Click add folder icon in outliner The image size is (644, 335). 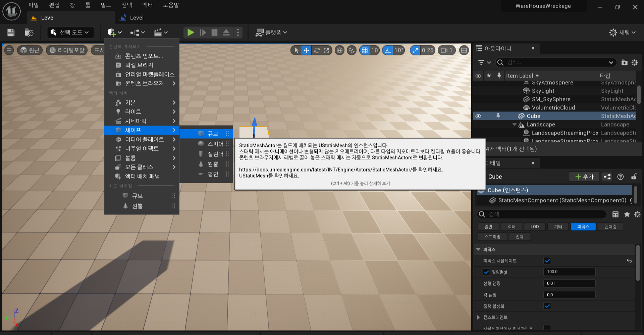tap(624, 62)
